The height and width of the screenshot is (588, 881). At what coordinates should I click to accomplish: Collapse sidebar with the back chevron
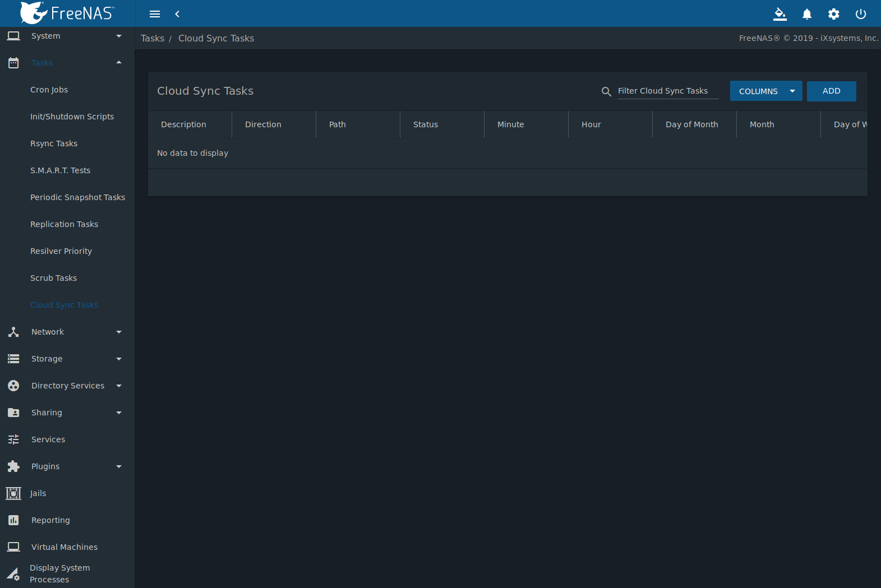(x=177, y=14)
